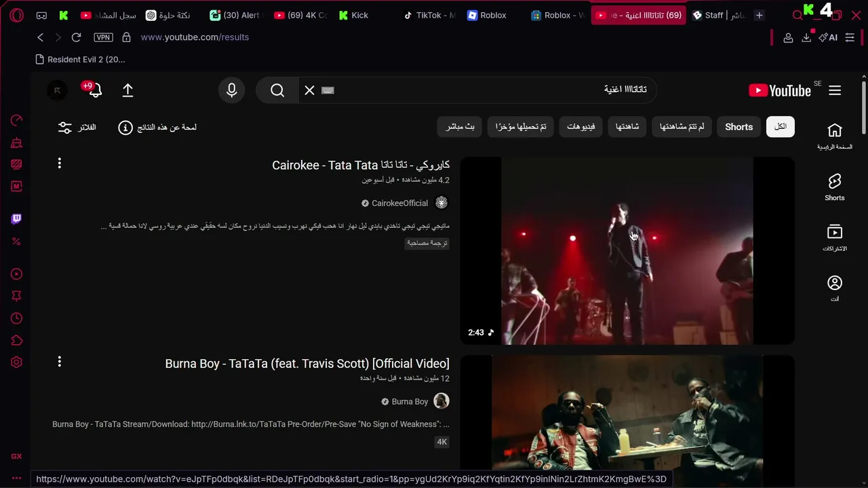Open YouTube notifications bell
The width and height of the screenshot is (868, 488).
point(94,90)
